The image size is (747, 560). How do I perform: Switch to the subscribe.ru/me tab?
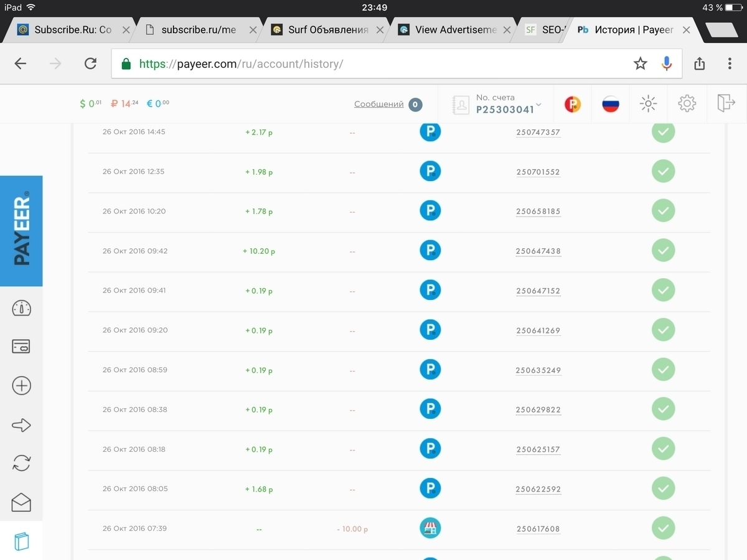coord(199,30)
